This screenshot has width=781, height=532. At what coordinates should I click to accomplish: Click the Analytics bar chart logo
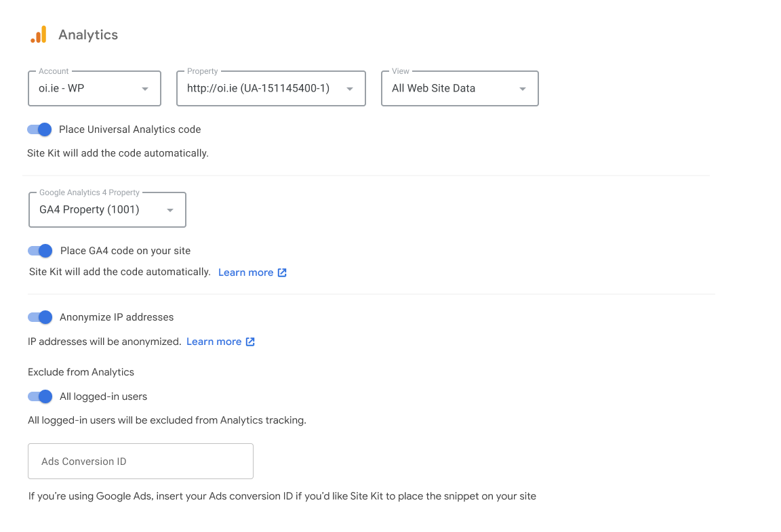[39, 35]
